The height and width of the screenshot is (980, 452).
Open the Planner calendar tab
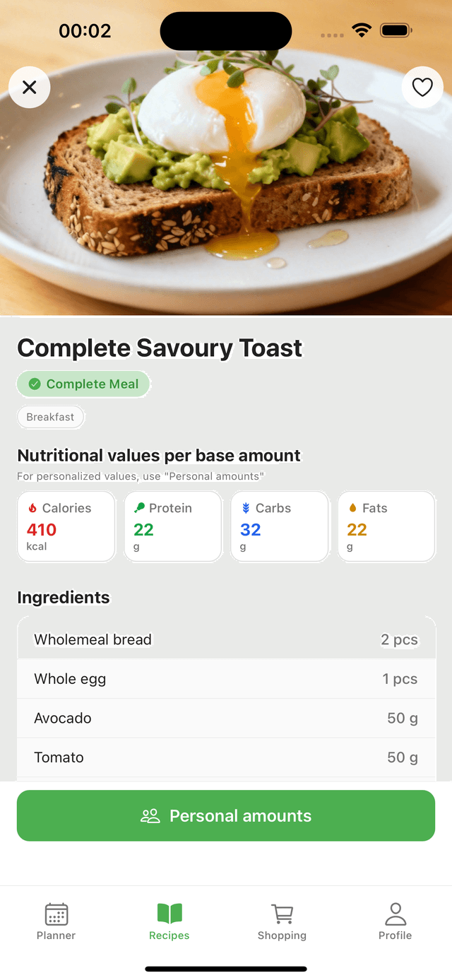click(56, 921)
